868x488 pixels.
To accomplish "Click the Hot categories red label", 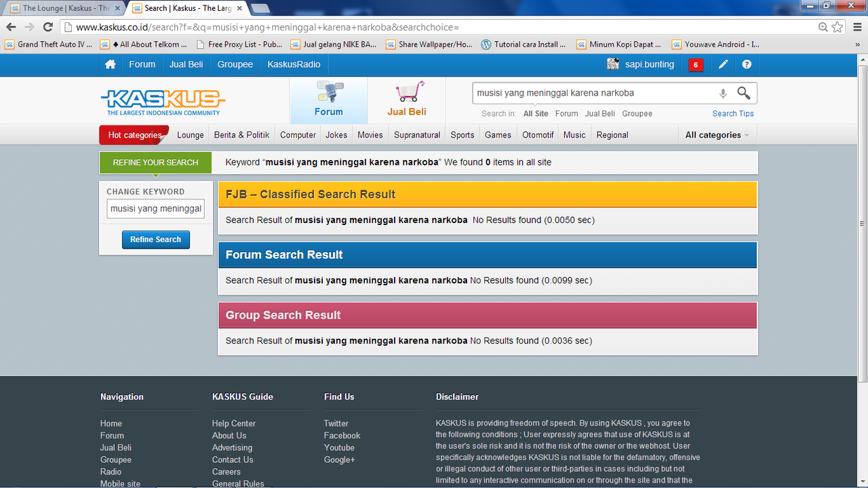I will point(134,135).
